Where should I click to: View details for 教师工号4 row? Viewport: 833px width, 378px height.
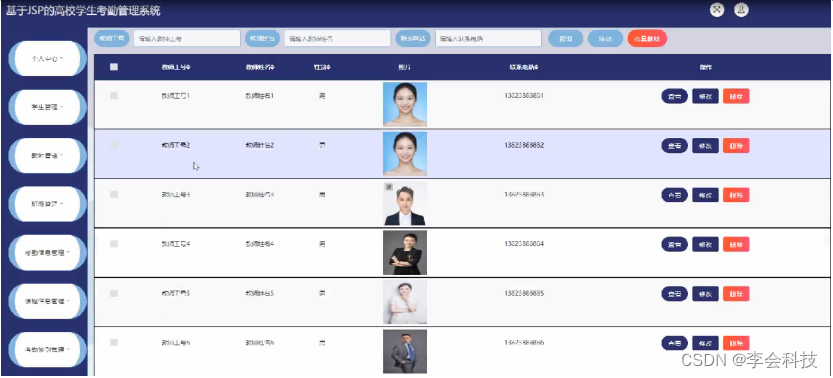675,244
